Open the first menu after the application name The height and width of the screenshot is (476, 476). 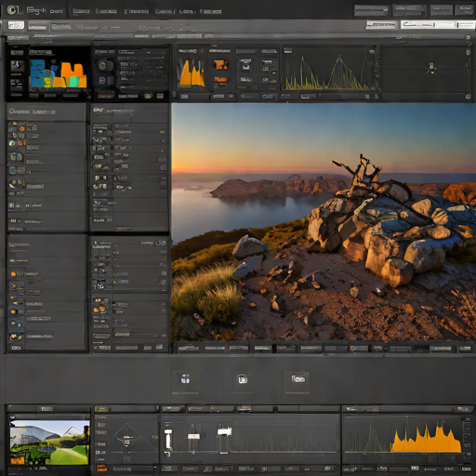[x=81, y=11]
